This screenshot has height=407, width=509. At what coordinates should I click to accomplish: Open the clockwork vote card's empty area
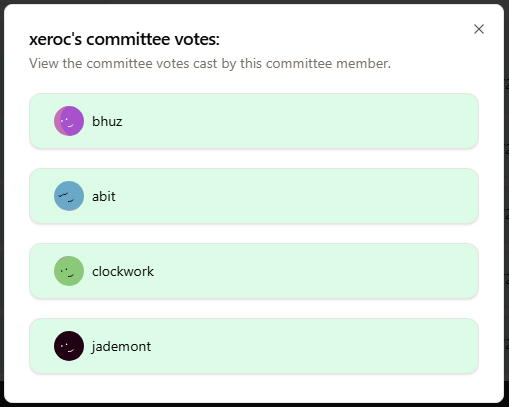tap(300, 271)
